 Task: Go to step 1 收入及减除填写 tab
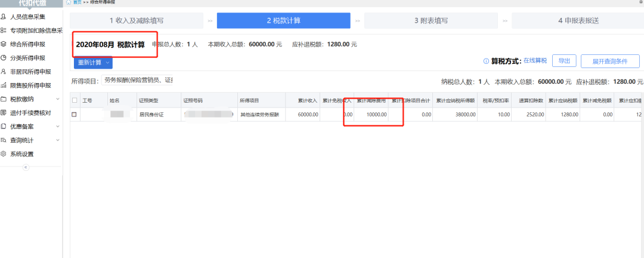(136, 20)
